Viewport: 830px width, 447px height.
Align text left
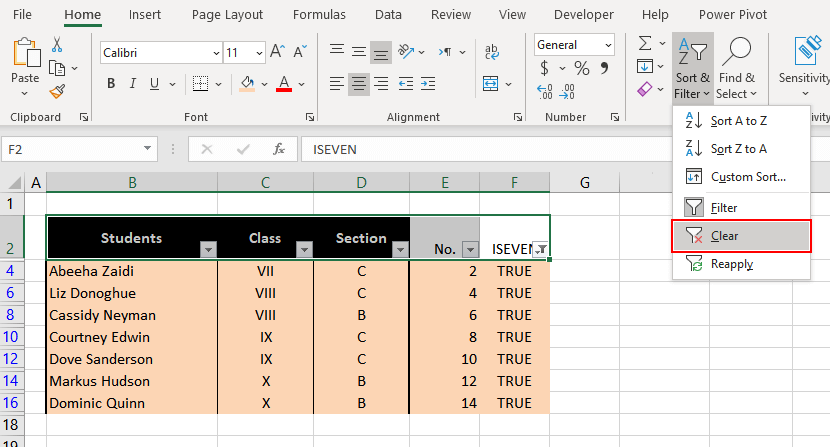tap(337, 84)
